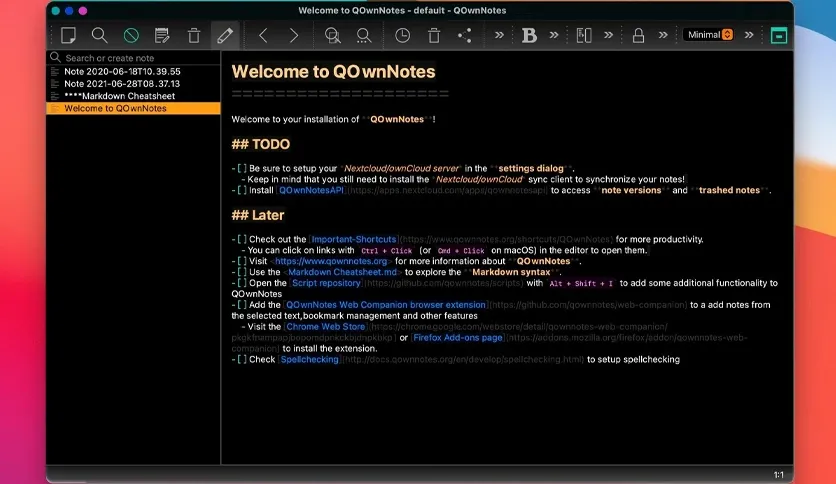Open the Important-Shortcuts link
Screen dimensions: 836x484
[x=353, y=239]
